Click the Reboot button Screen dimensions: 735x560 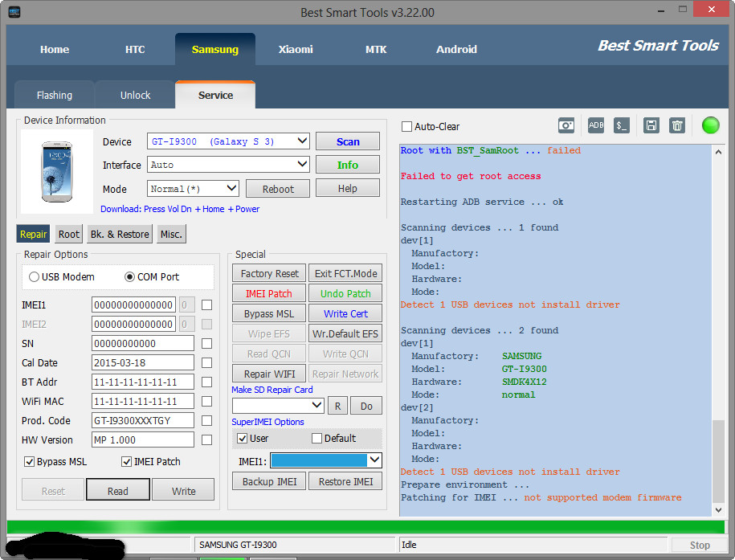coord(278,189)
